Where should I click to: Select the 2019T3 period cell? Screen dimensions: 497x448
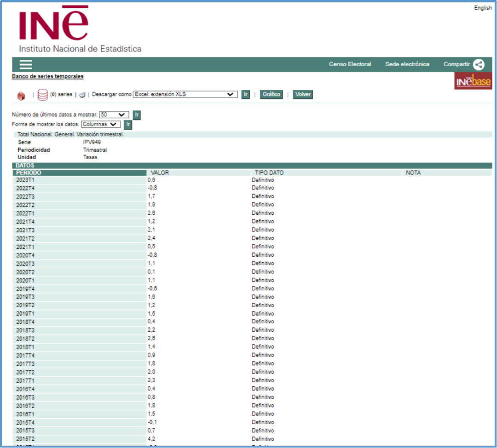[x=80, y=297]
